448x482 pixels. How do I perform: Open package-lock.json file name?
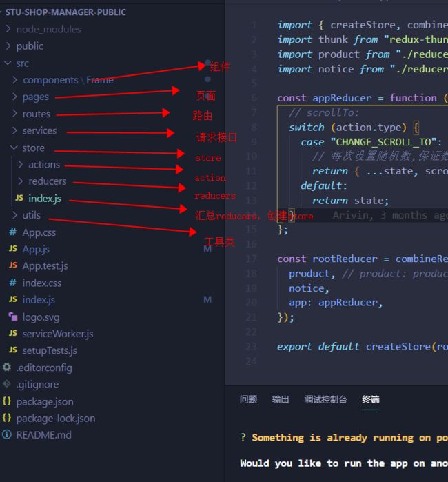click(x=56, y=419)
